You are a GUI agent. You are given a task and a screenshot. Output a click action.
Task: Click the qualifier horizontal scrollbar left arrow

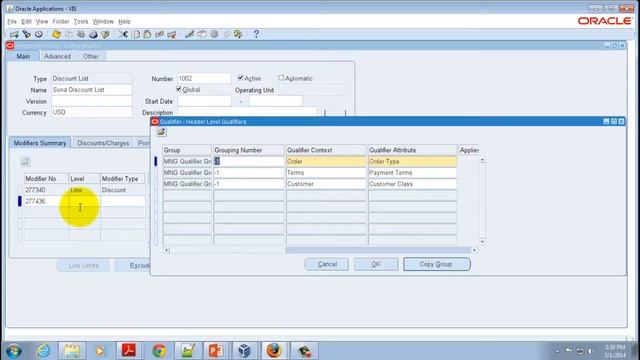167,250
